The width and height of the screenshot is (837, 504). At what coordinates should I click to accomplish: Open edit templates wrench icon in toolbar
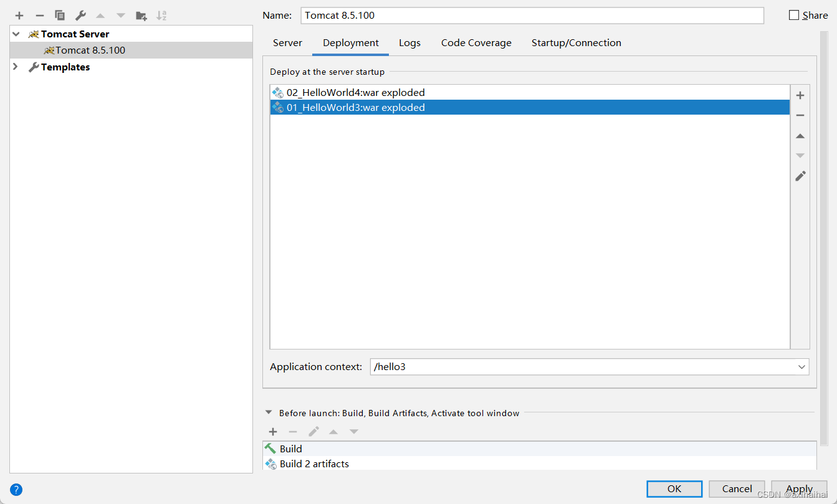click(x=80, y=16)
